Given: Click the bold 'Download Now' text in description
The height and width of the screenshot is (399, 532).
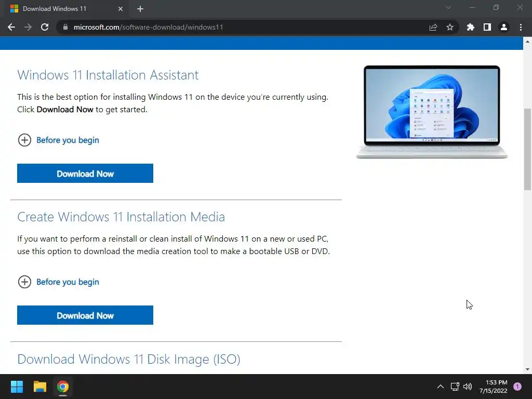Looking at the screenshot, I should pyautogui.click(x=65, y=110).
